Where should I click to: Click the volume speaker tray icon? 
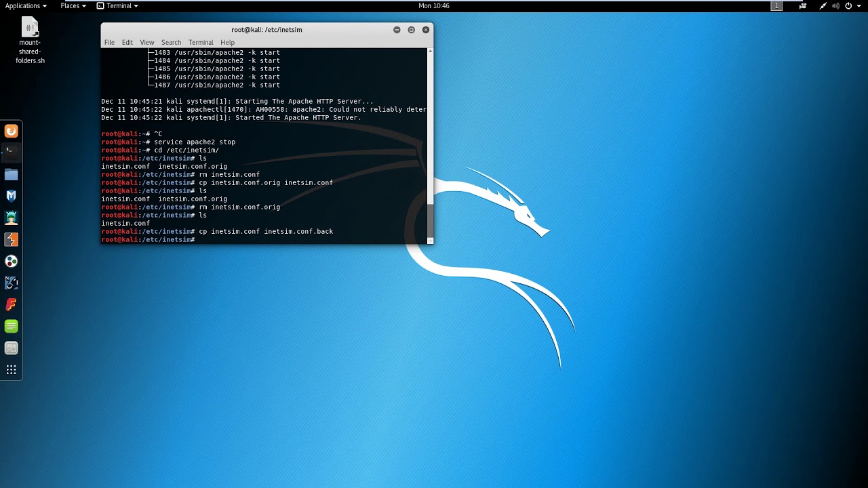coord(836,5)
